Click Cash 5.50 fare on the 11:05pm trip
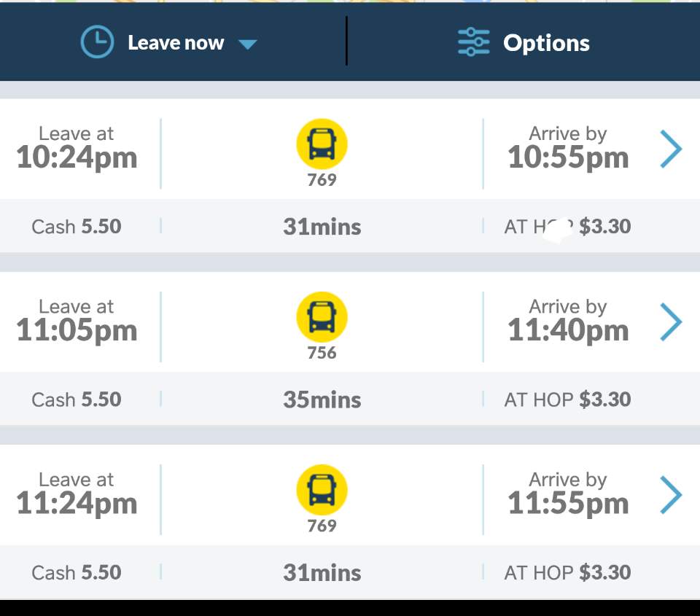The width and height of the screenshot is (700, 616). click(77, 399)
